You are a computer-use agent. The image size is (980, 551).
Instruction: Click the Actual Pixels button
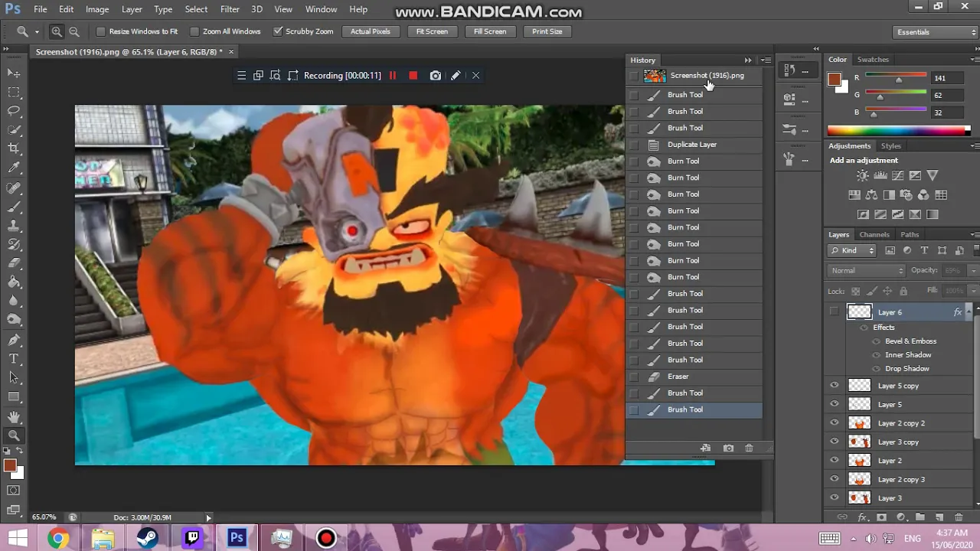[x=371, y=31]
